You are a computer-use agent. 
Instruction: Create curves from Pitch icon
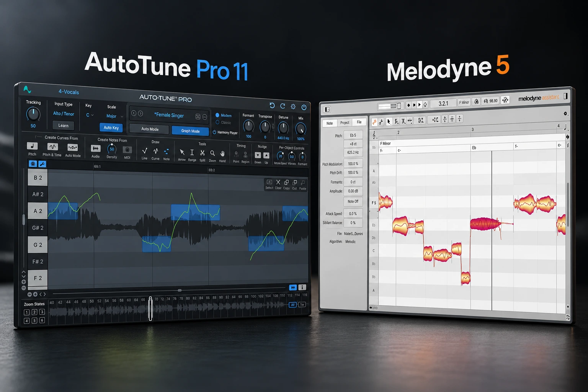tap(32, 146)
